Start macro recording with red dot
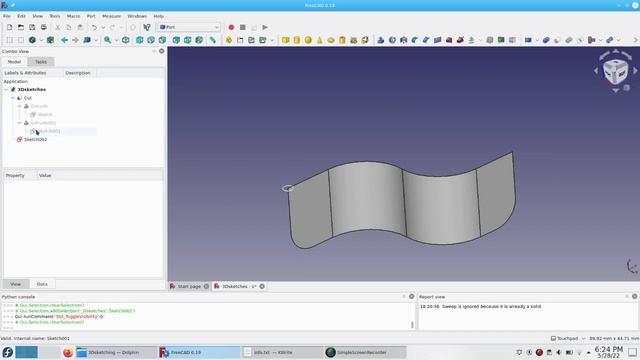This screenshot has width=640, height=360. (x=231, y=27)
